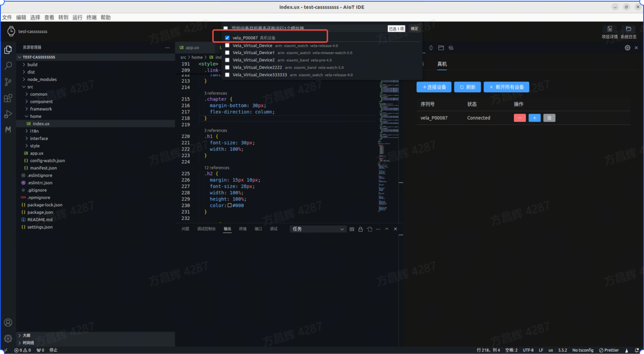Viewport: 644px width, 354px height.
Task: Open the 运行 menu
Action: click(x=77, y=17)
